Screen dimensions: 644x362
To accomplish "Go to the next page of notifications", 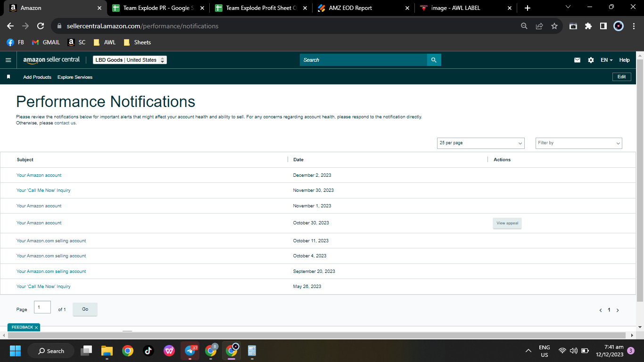I will tap(618, 310).
